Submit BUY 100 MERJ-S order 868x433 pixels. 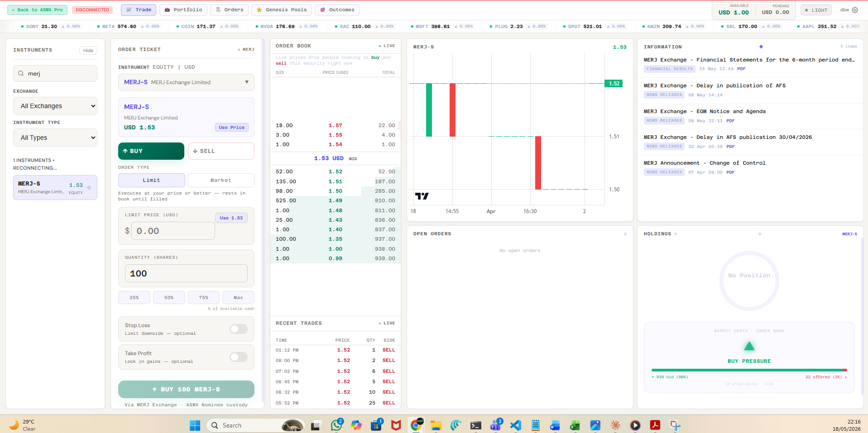(x=186, y=390)
